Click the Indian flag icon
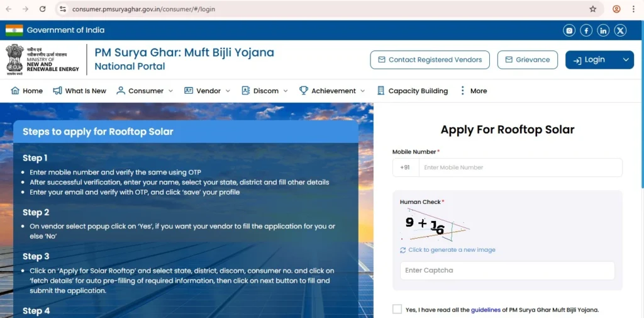Screen dimensions: 644x318 point(14,30)
